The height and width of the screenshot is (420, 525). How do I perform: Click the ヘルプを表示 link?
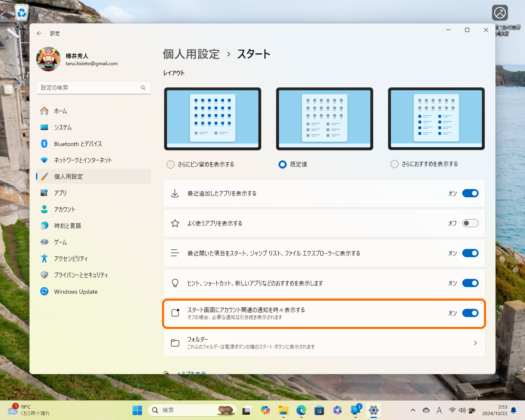tap(191, 372)
